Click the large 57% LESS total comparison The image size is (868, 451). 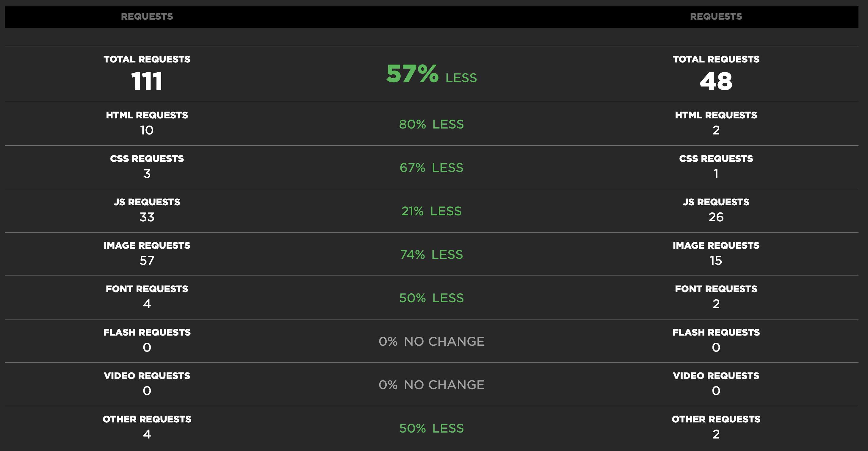tap(431, 74)
